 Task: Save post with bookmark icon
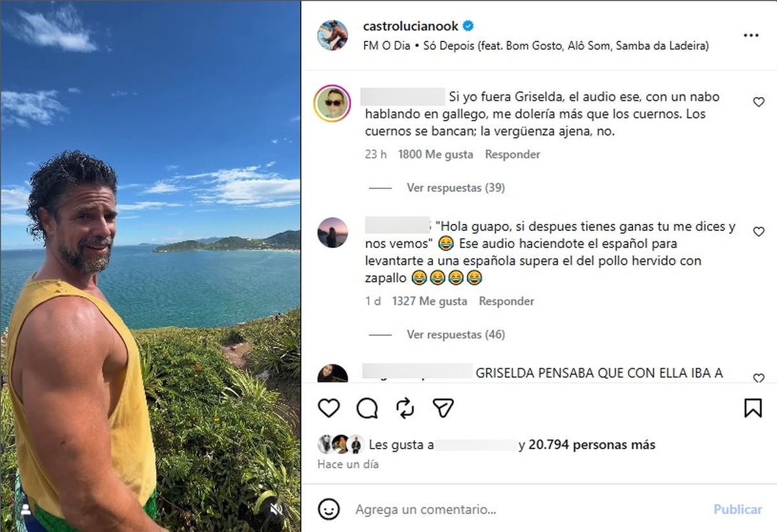pos(752,408)
